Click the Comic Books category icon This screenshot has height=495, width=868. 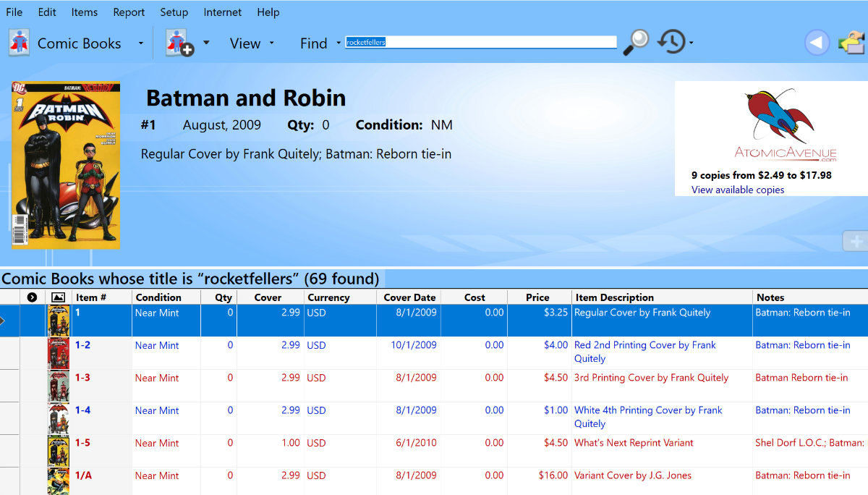point(20,43)
